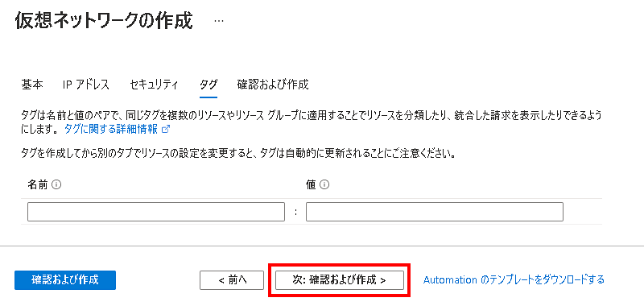
Task: Select the タグ tab
Action: tap(208, 85)
